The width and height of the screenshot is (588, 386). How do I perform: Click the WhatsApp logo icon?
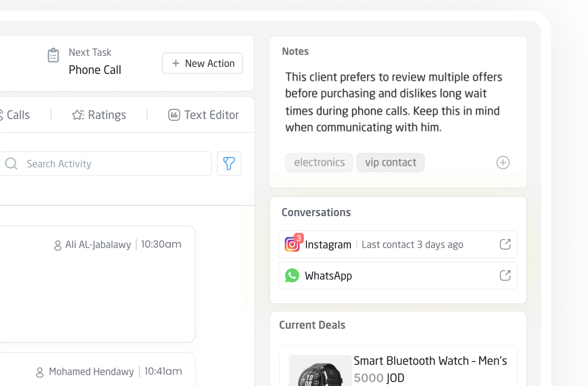point(292,275)
